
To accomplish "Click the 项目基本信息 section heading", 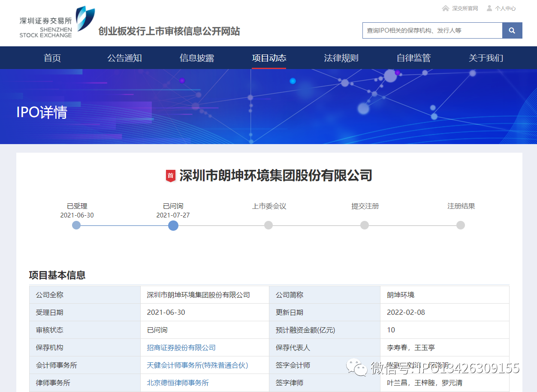I will [57, 275].
